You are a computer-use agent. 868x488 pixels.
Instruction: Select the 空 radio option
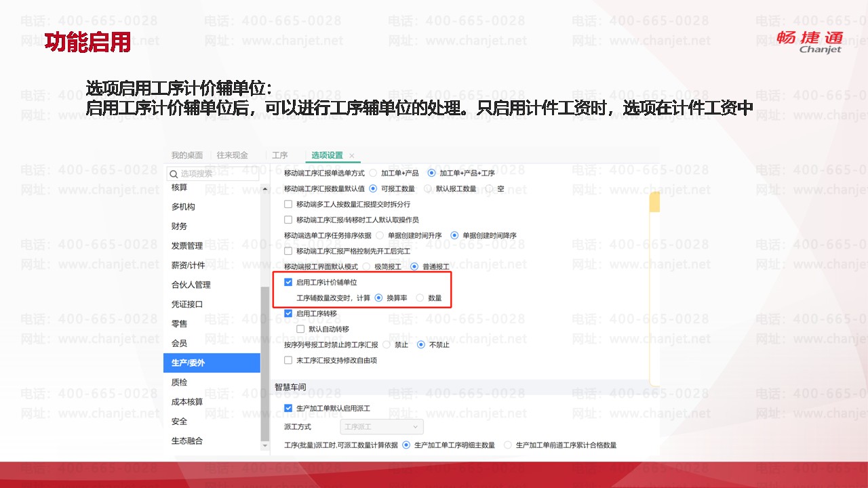tap(488, 188)
